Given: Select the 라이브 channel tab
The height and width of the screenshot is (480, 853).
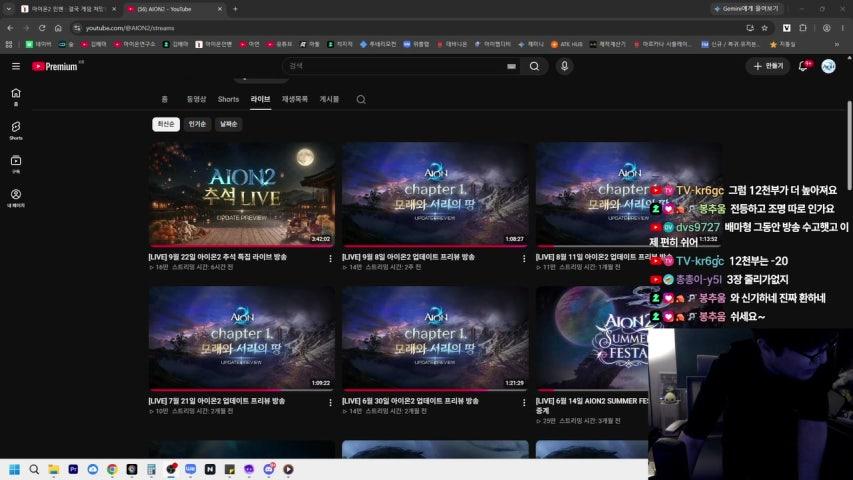Looking at the screenshot, I should tap(261, 99).
